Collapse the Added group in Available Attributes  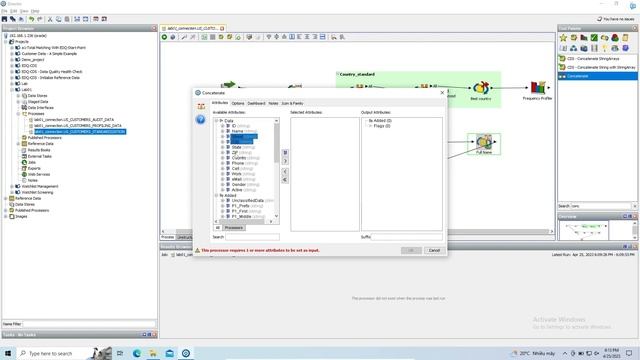click(217, 196)
